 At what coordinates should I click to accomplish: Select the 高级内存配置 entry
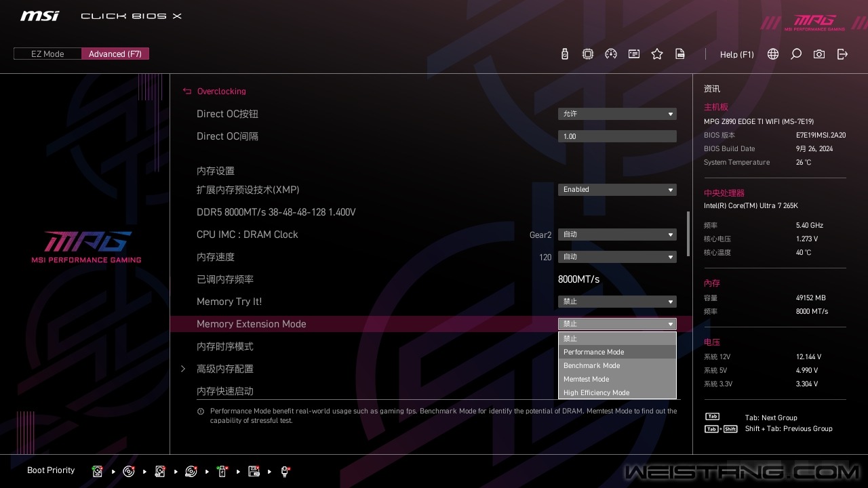pyautogui.click(x=224, y=369)
